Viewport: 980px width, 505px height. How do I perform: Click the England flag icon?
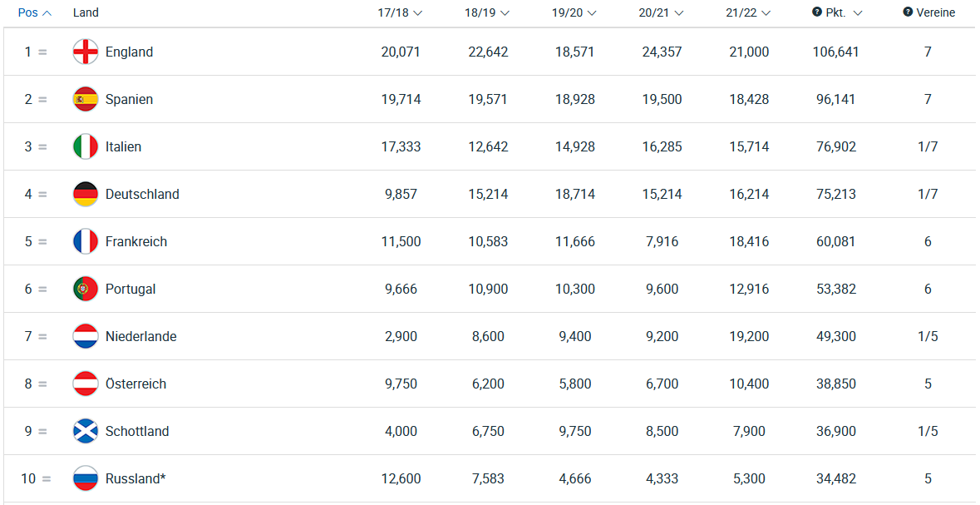pos(86,52)
